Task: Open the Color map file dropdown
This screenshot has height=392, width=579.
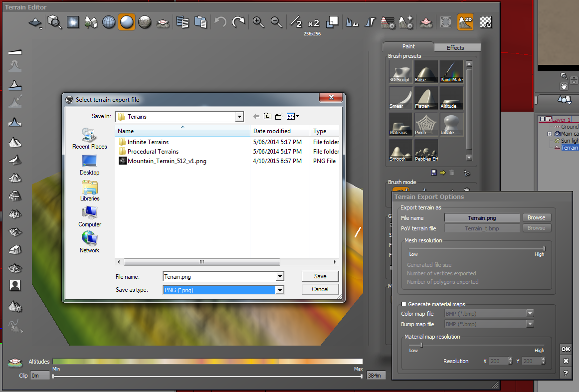Action: pyautogui.click(x=530, y=313)
